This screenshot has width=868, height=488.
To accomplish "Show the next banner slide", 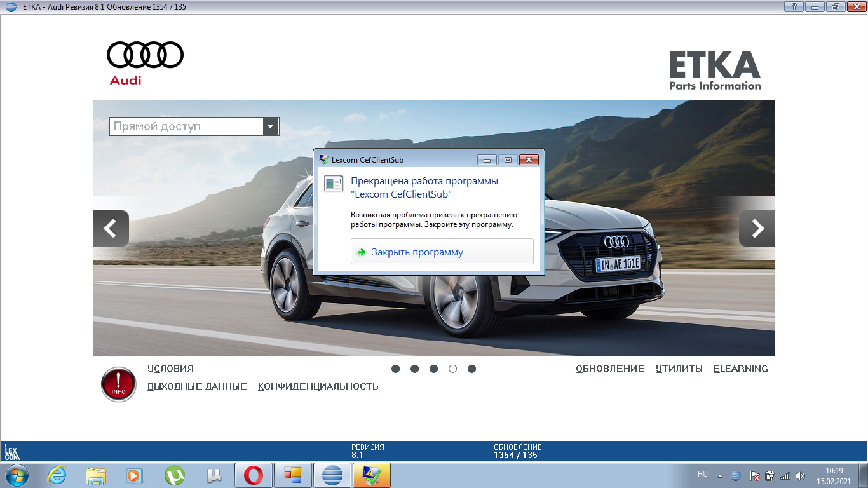I will pos(757,228).
